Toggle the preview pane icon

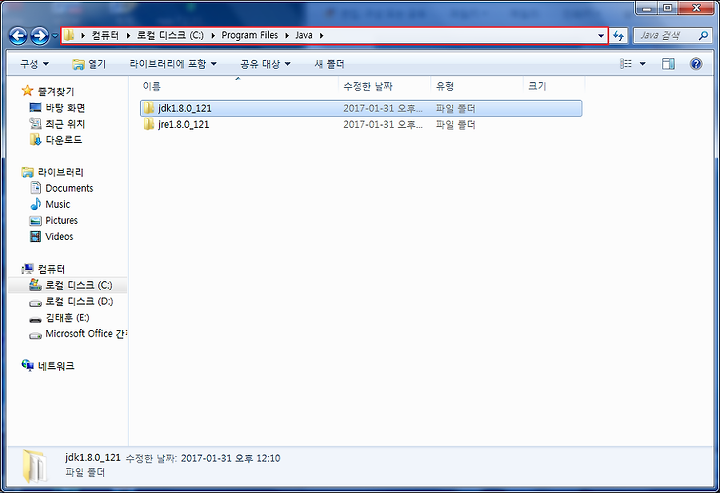click(668, 64)
